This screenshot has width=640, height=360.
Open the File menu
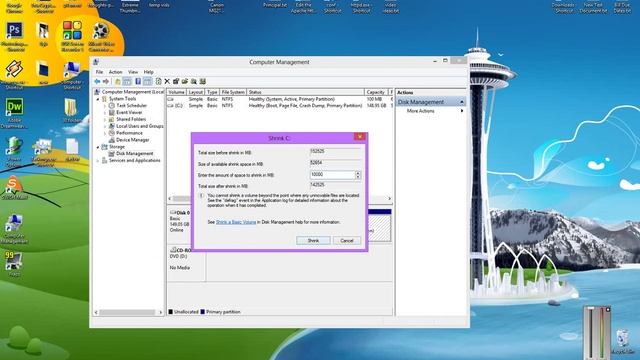point(99,72)
